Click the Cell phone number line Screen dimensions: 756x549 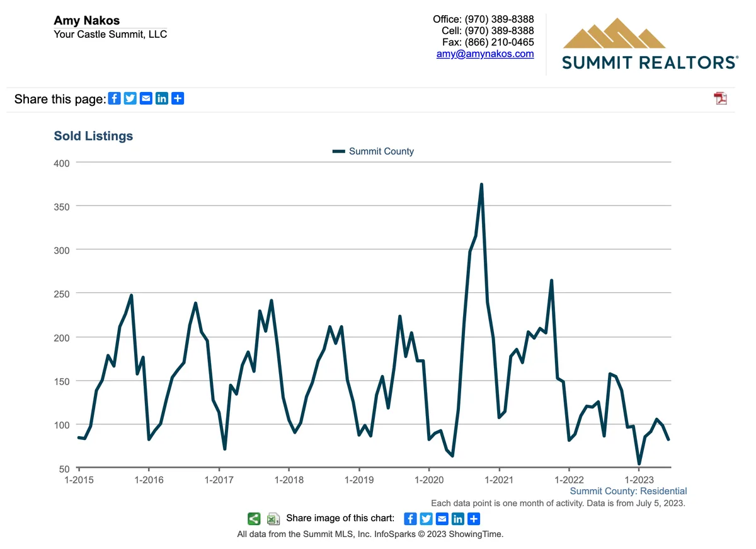(488, 31)
